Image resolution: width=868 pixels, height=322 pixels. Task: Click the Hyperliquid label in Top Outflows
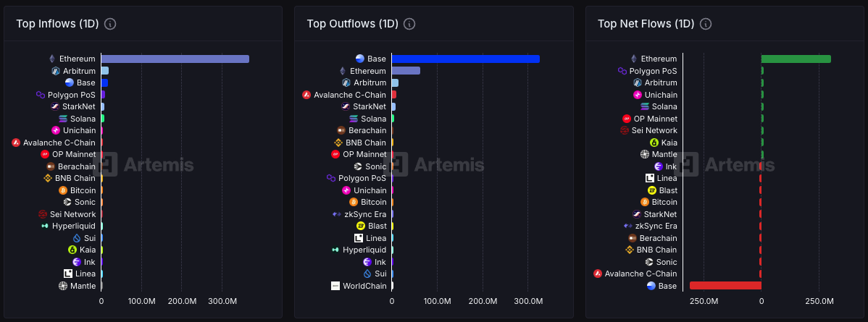coord(364,250)
